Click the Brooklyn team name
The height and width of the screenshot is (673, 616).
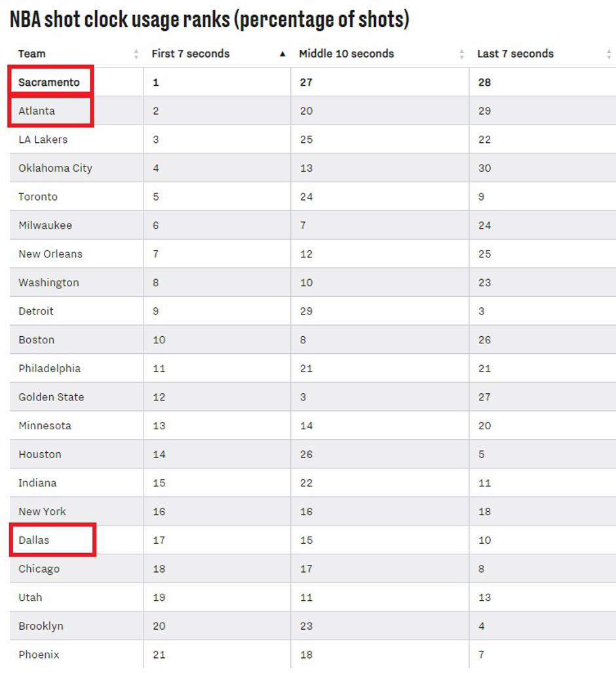pyautogui.click(x=41, y=626)
